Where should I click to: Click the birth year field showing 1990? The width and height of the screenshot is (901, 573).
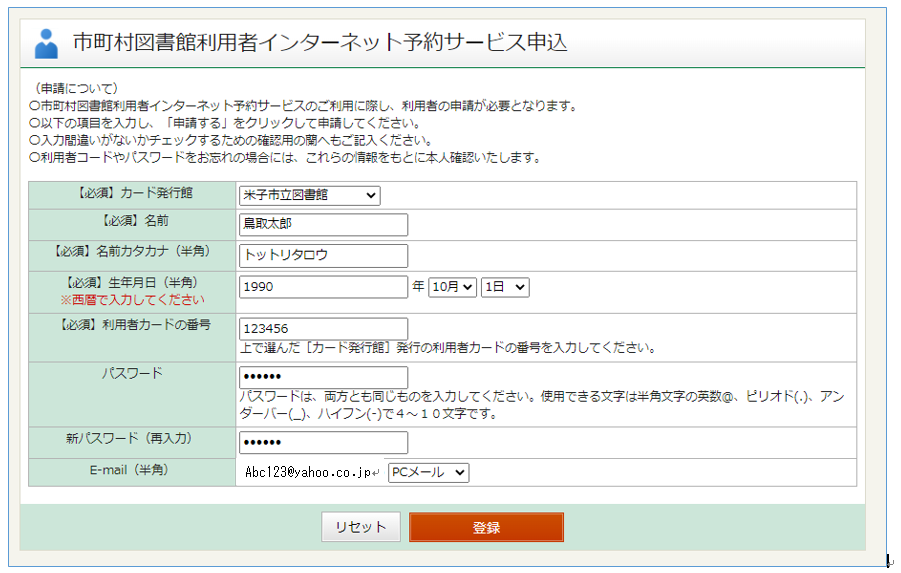coord(323,287)
